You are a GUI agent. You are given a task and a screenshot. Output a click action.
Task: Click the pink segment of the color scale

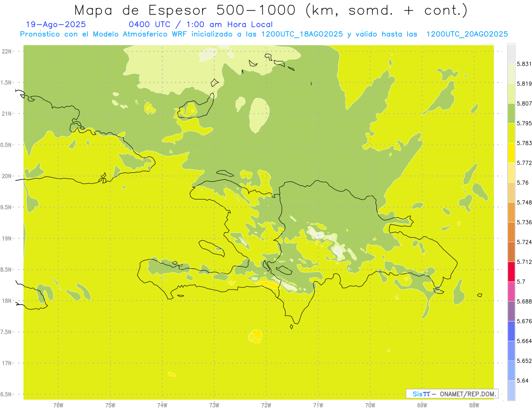point(511,291)
